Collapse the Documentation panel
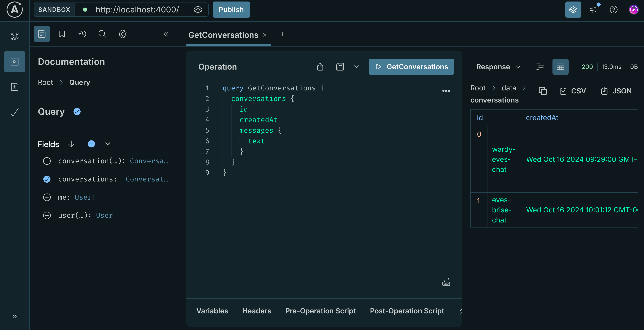This screenshot has width=644, height=330. 166,34
